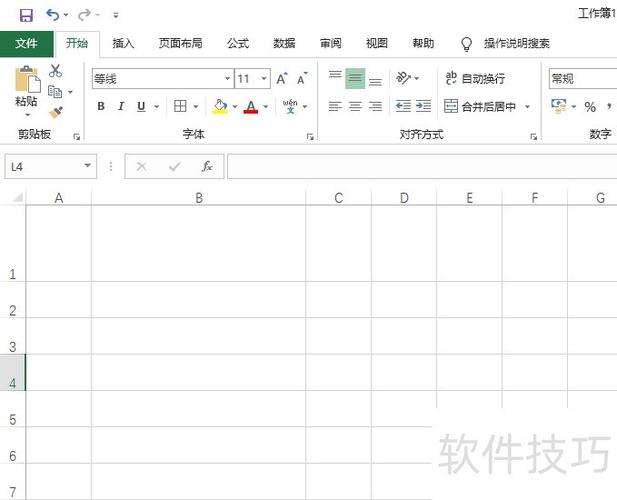Click the Cut scissors icon
Viewport: 617px width, 500px height.
(55, 71)
